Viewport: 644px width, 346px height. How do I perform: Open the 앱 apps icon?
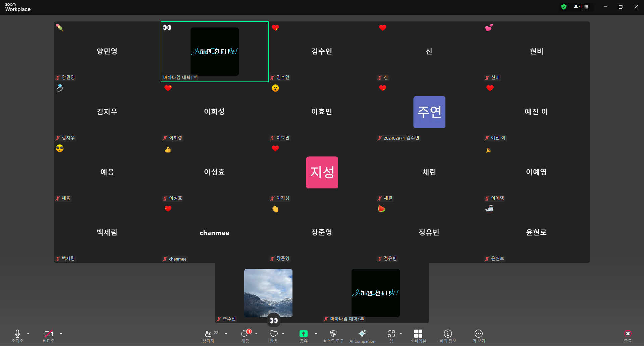(x=391, y=334)
